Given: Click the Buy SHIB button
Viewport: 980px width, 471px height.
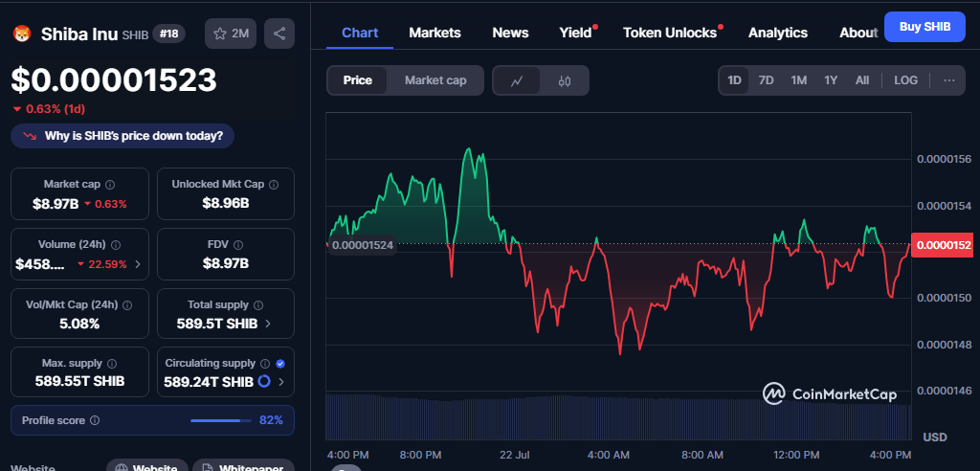Looking at the screenshot, I should (924, 26).
